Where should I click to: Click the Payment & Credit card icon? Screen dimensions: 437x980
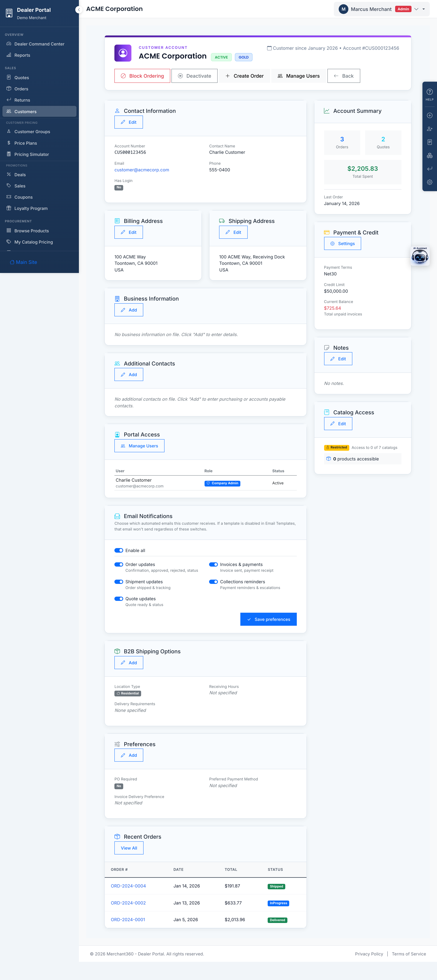coord(327,232)
